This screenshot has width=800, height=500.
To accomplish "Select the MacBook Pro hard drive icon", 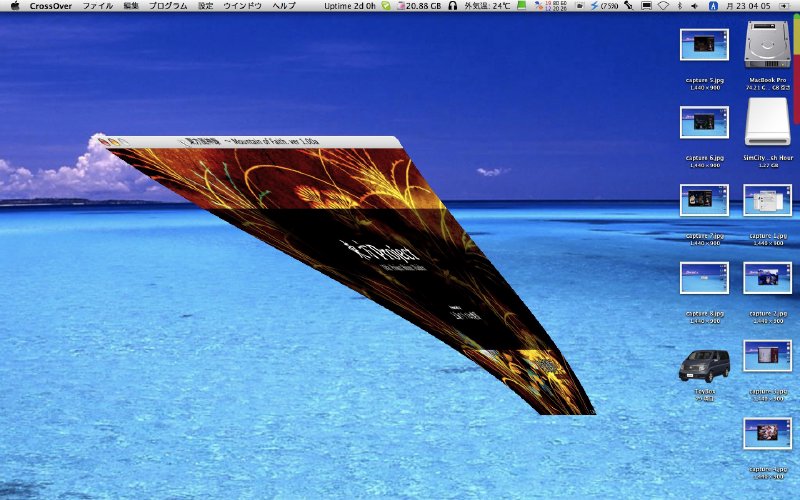I will click(767, 44).
